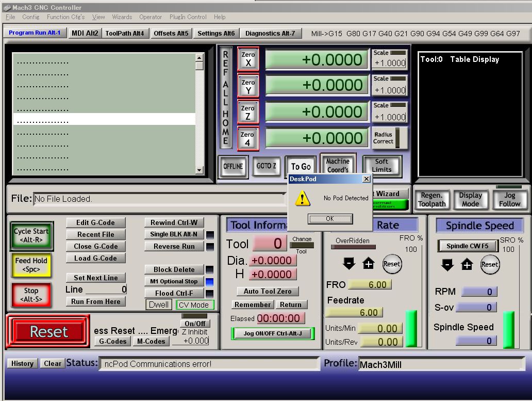Open the Function Cfg's menu
Image resolution: width=532 pixels, height=401 pixels.
click(65, 17)
